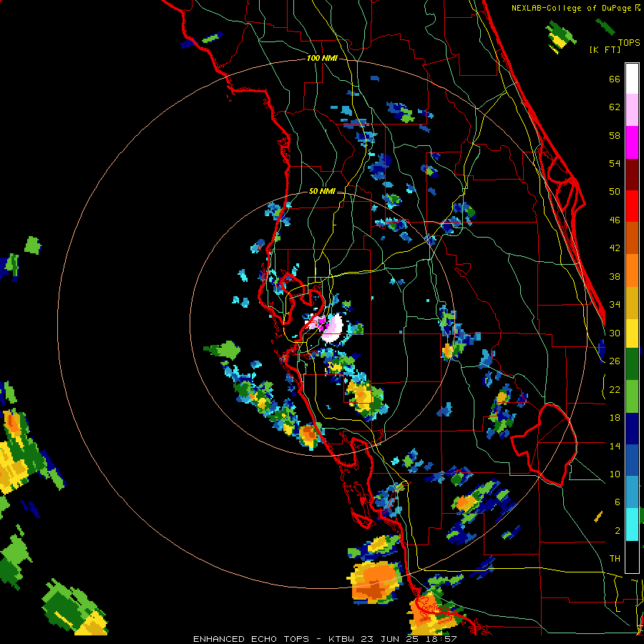Pick the bright yellow legend swatch

[x=632, y=333]
